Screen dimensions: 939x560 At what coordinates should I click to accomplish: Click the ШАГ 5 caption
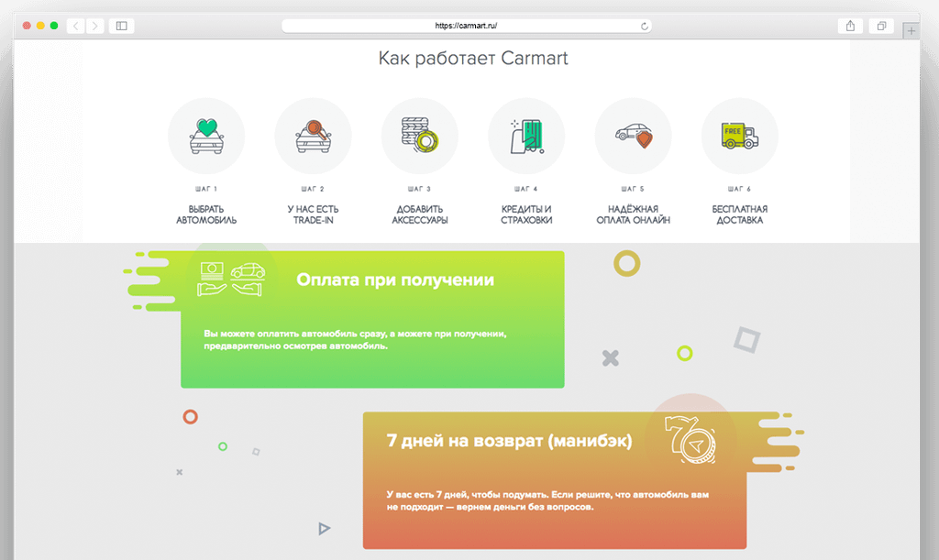click(x=633, y=189)
